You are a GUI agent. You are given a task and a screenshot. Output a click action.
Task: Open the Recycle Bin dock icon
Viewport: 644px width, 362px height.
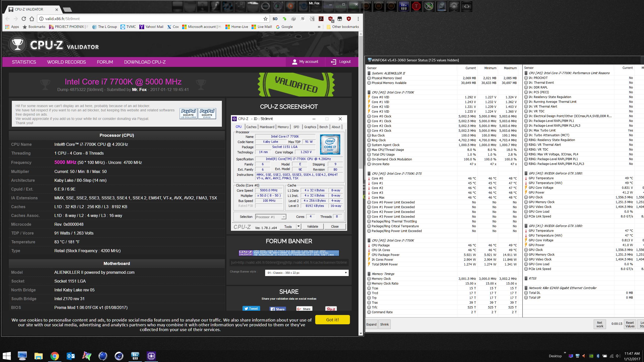[x=467, y=6]
